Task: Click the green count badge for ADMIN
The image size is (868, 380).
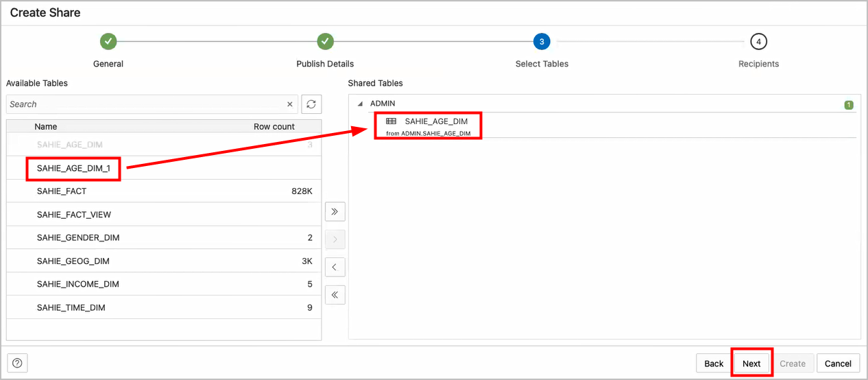Action: coord(849,105)
